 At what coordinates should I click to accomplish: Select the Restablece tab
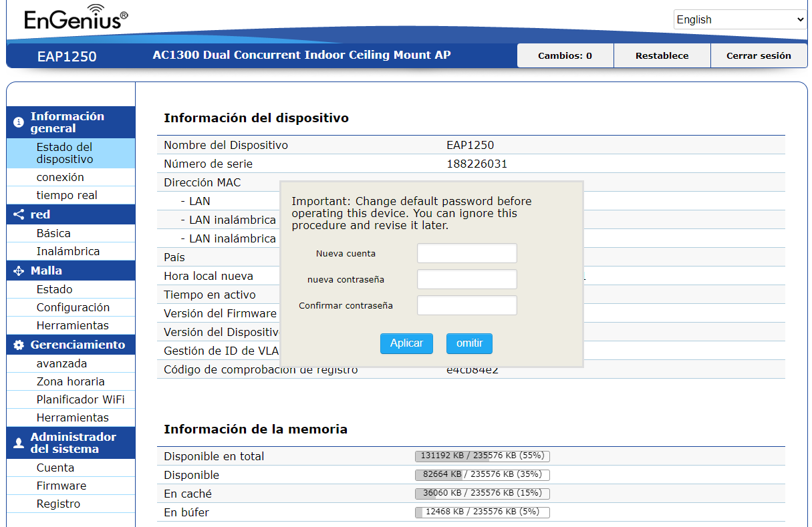click(662, 55)
